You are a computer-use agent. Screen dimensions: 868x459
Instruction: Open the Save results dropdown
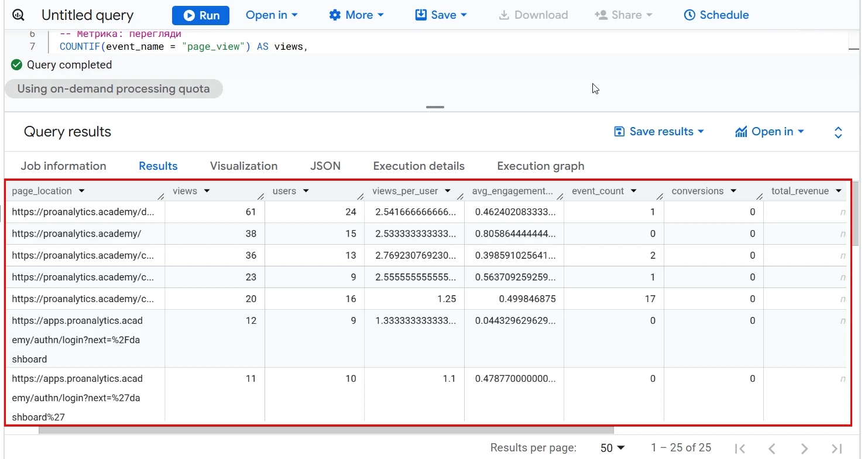click(658, 132)
